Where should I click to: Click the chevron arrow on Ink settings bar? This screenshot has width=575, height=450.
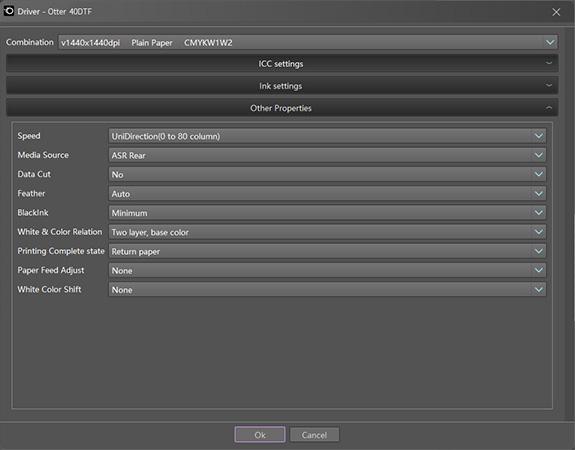[549, 85]
